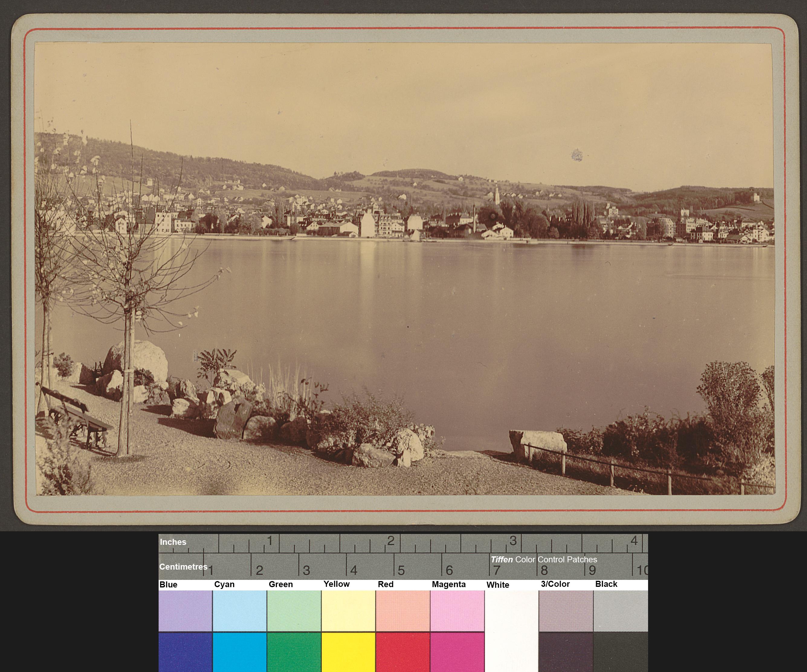Click the '3/Color' patch label
The height and width of the screenshot is (672, 807).
(555, 584)
